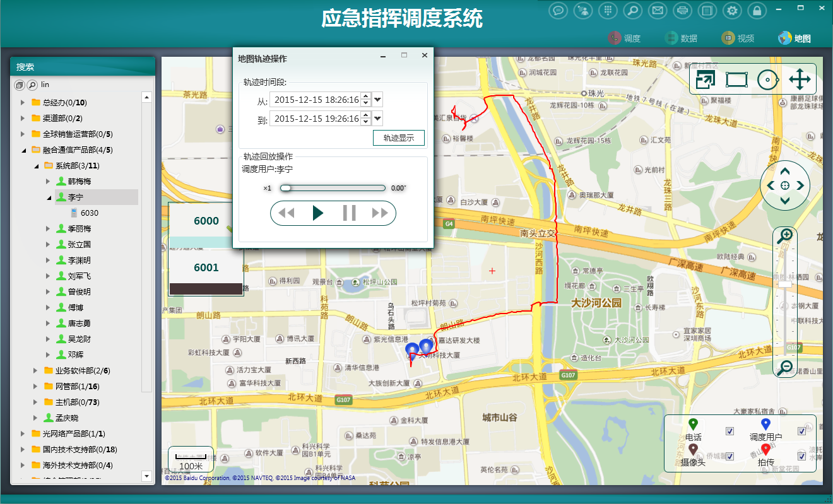Click the playback speed slider handle
The width and height of the screenshot is (833, 504).
tap(286, 188)
